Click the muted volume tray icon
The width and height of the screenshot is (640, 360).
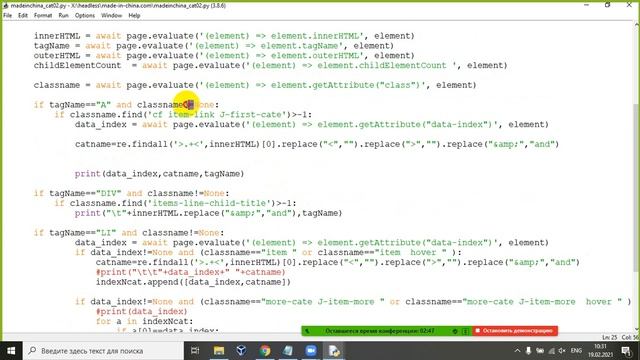[x=562, y=351]
